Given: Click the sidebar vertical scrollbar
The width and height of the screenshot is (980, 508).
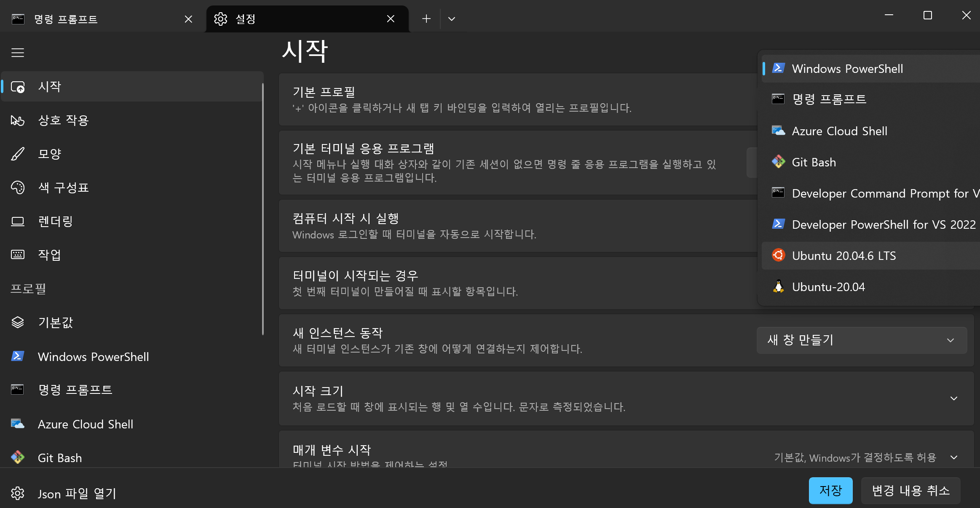Looking at the screenshot, I should coord(263,209).
